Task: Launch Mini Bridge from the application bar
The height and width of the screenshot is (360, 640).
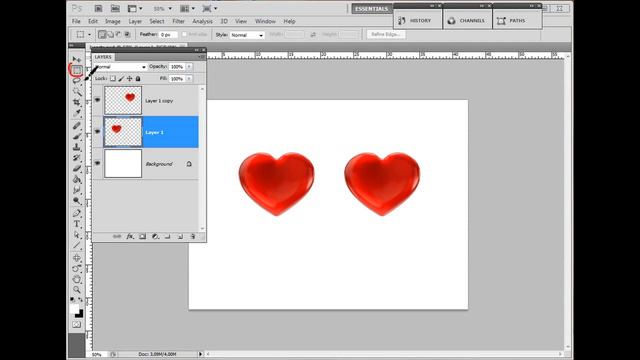Action: (x=116, y=8)
